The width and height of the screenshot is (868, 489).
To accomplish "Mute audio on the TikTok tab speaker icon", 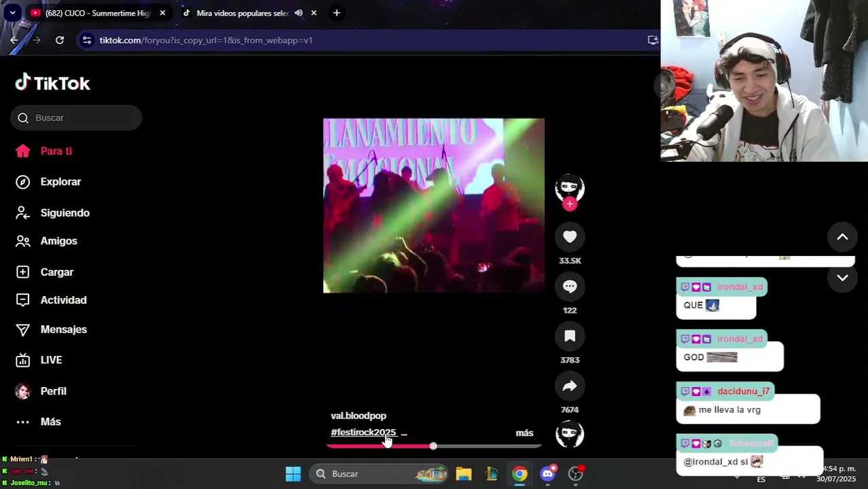I will (x=298, y=13).
